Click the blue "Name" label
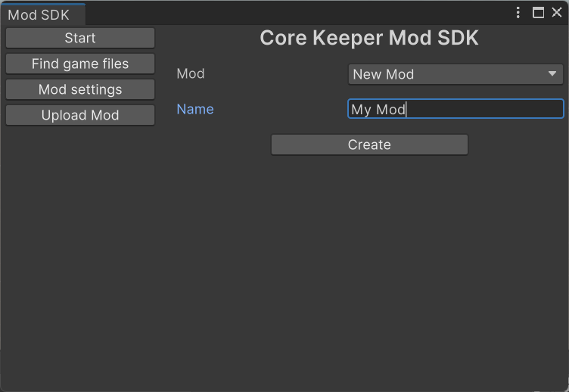Viewport: 569px width, 392px height. (x=195, y=109)
